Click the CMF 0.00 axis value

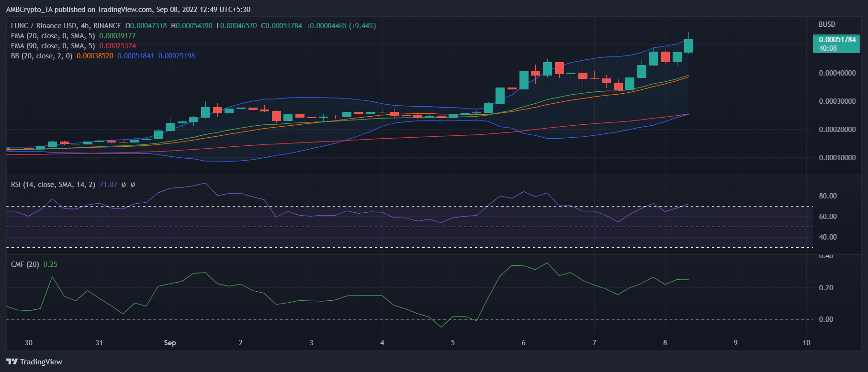[826, 319]
